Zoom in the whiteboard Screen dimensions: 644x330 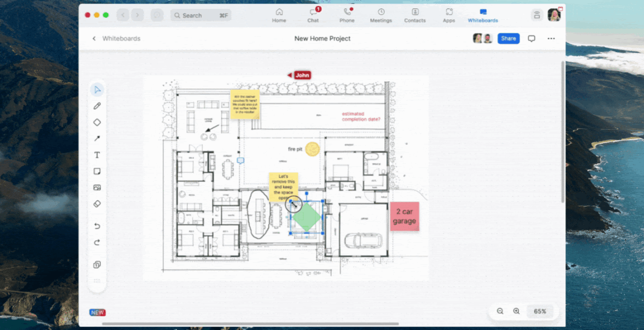point(517,311)
